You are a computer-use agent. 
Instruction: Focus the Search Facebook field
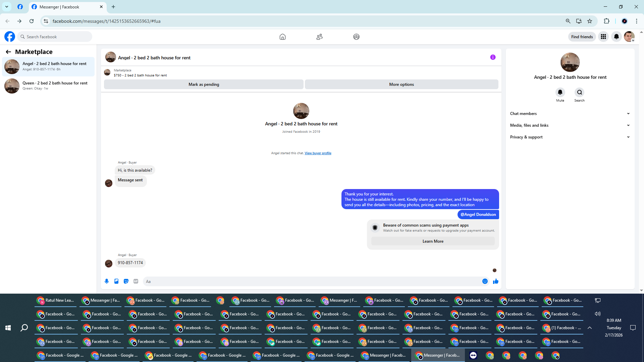pos(55,37)
